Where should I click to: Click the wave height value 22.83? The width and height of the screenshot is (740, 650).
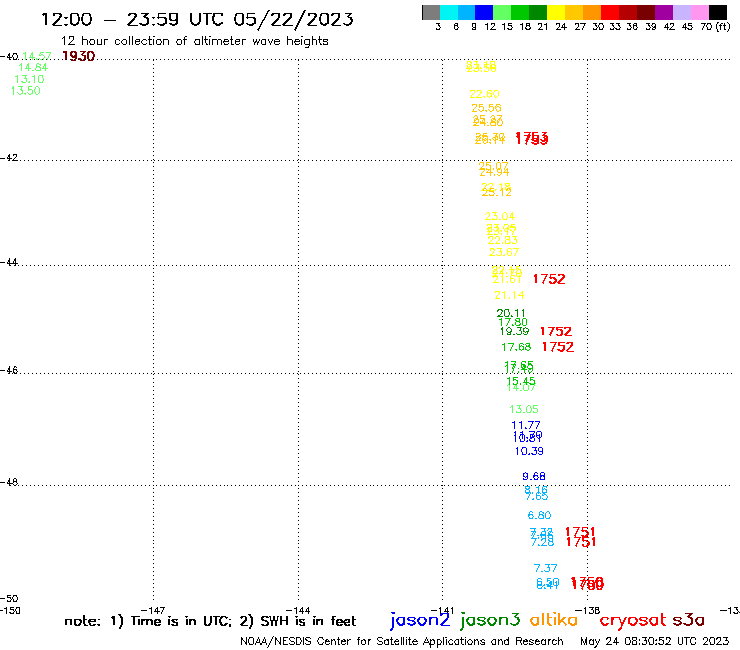(503, 240)
